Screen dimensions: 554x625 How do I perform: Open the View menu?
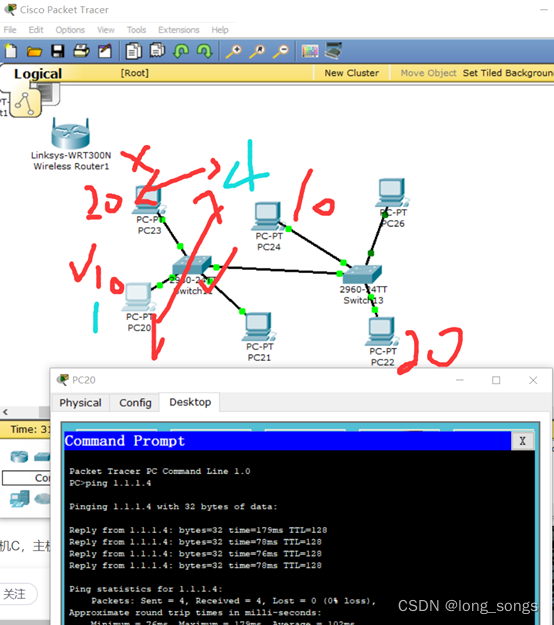click(x=106, y=30)
